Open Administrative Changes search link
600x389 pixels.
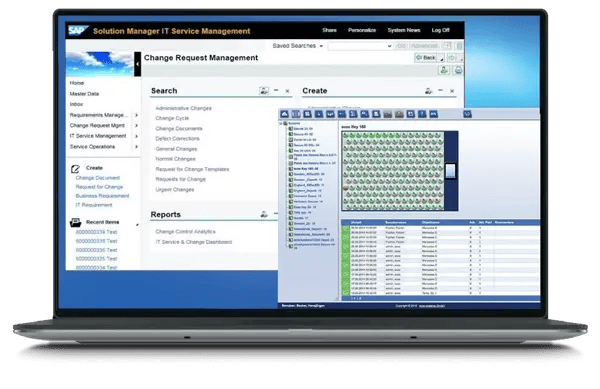click(x=183, y=108)
